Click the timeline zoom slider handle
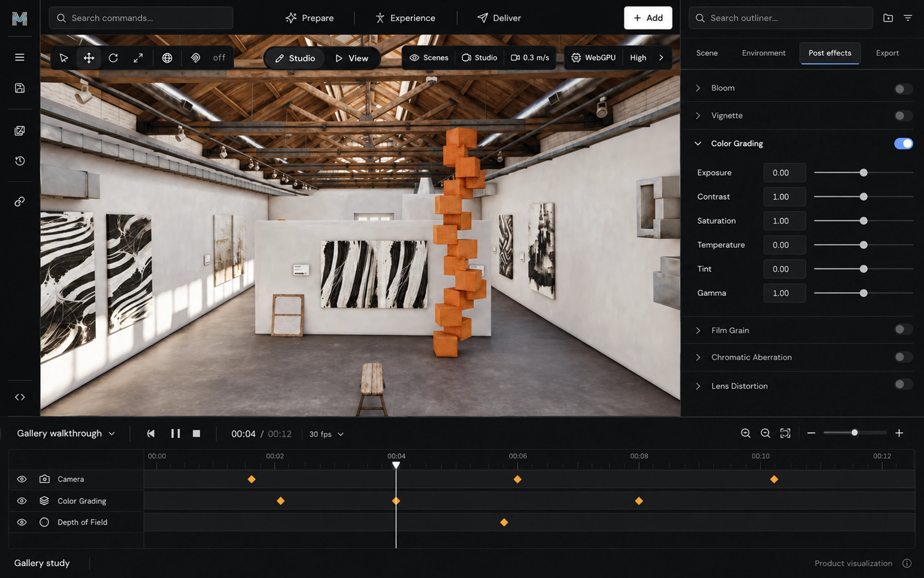The image size is (924, 578). 854,433
